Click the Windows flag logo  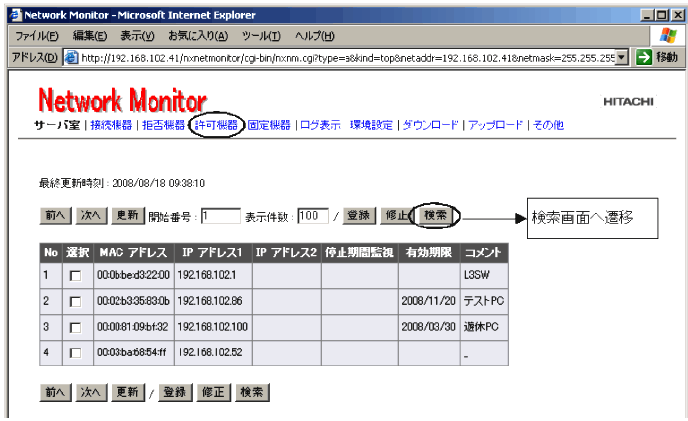667,35
